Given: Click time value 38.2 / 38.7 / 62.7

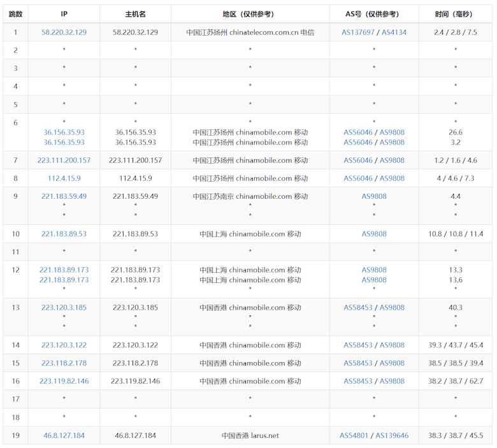Looking at the screenshot, I should click(456, 382).
